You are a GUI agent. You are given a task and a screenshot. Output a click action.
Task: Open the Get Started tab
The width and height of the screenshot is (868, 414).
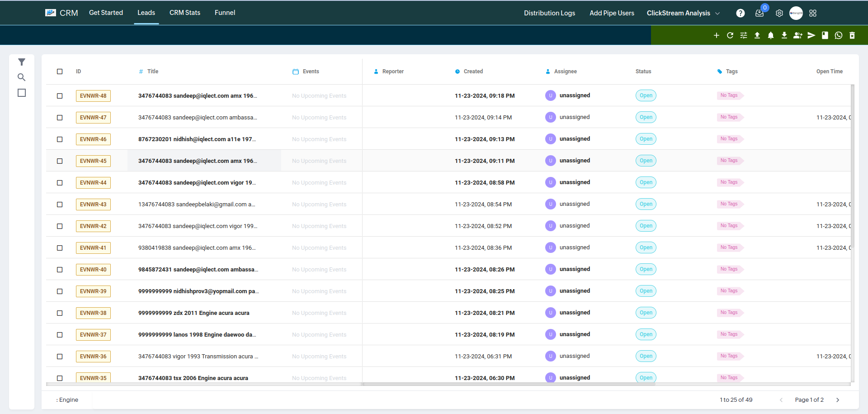coord(106,13)
